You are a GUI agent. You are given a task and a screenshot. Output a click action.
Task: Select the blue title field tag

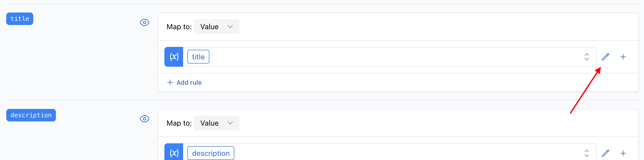20,19
